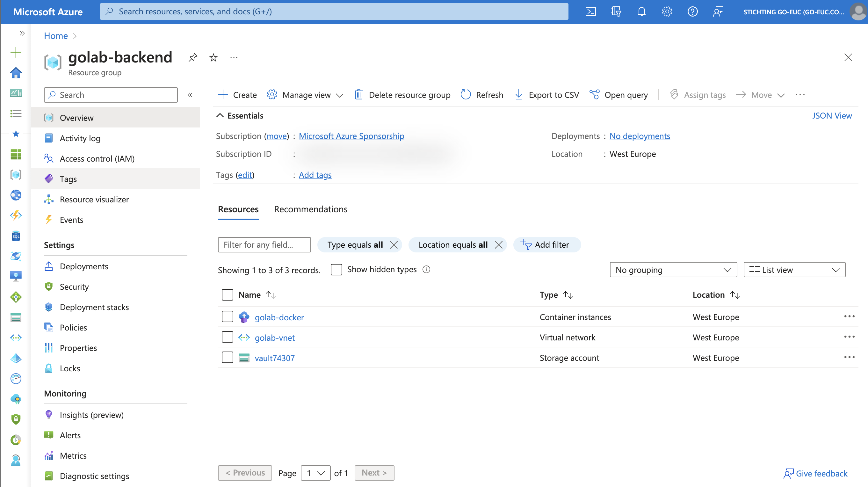The width and height of the screenshot is (868, 487).
Task: Click the Activity log icon
Action: 49,138
